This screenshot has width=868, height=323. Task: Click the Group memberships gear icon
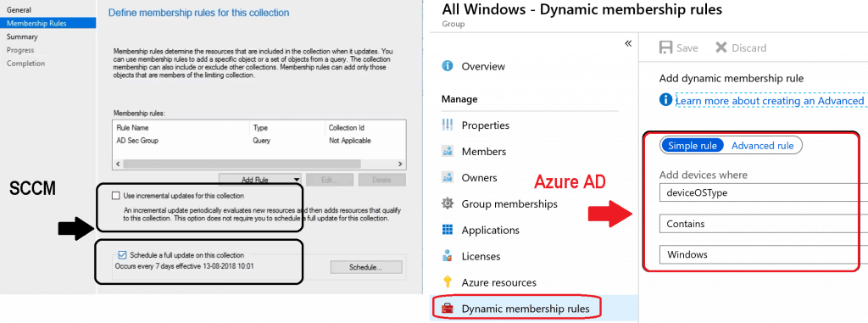click(448, 203)
